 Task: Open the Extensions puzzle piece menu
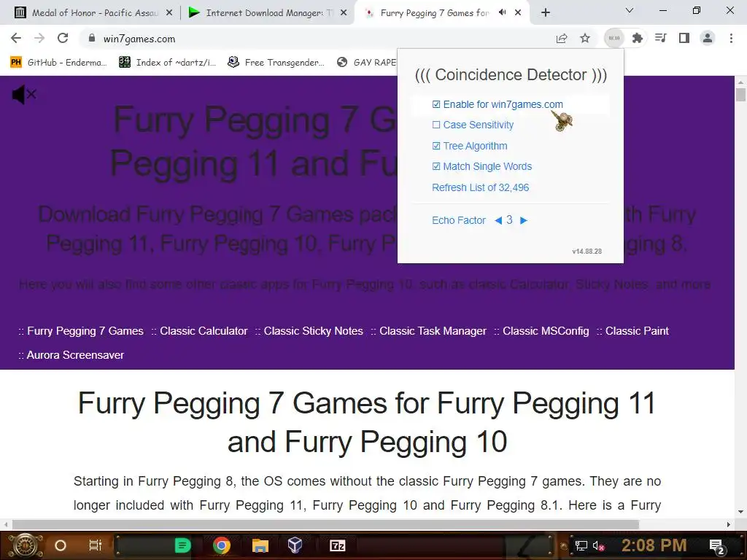638,38
